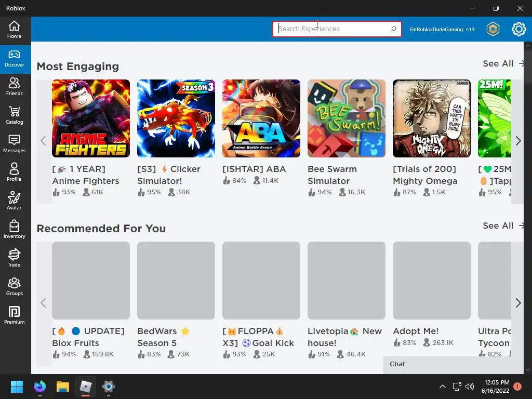Open the 25M Tapping game thumbnail
The image size is (532, 399).
(495, 118)
